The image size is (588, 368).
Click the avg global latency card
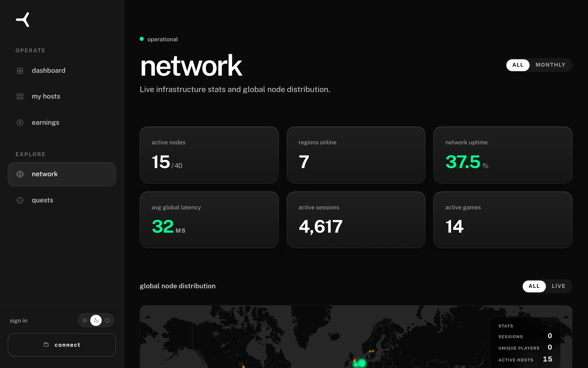click(x=209, y=220)
